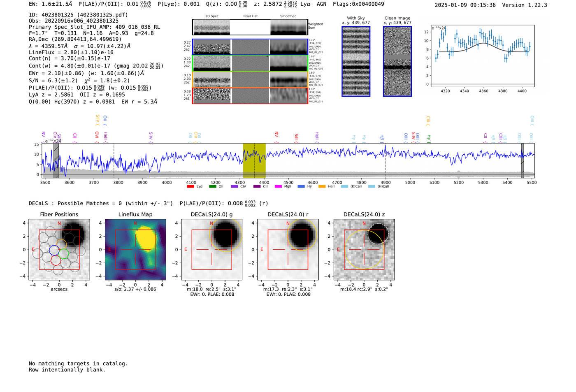Click the timestamp 2025-01-09 09:15:36

[x=465, y=5]
